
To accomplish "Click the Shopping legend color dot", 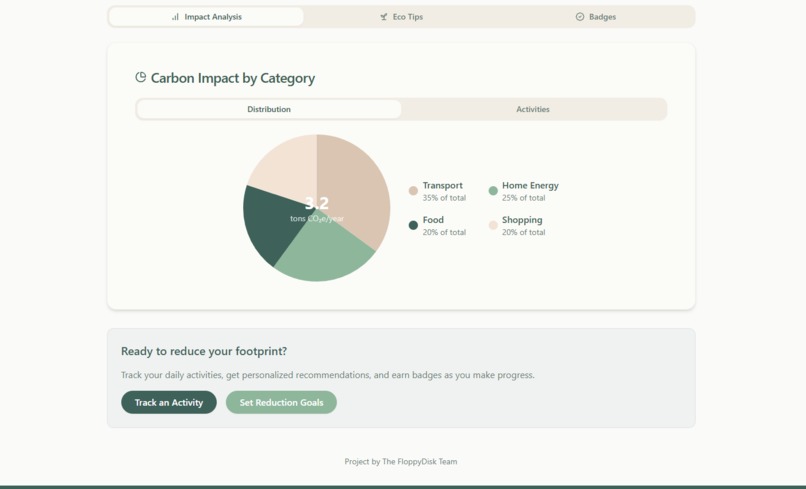I will click(493, 225).
